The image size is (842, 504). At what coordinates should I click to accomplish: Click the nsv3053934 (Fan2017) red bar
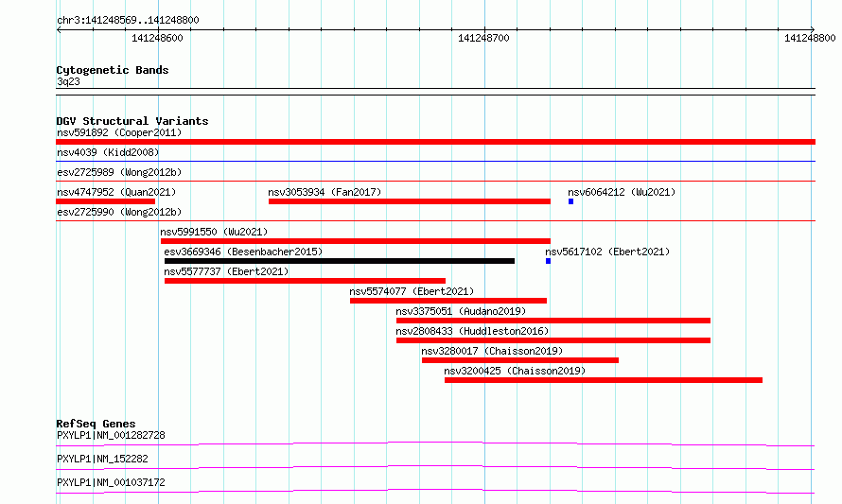pyautogui.click(x=410, y=201)
